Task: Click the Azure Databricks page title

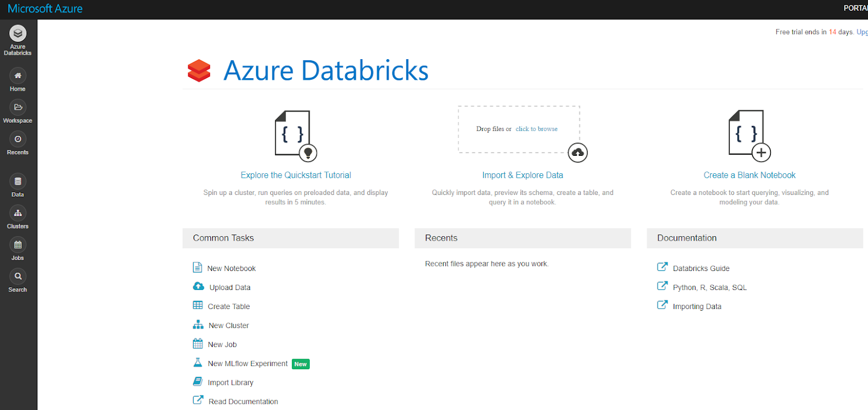Action: pos(326,71)
